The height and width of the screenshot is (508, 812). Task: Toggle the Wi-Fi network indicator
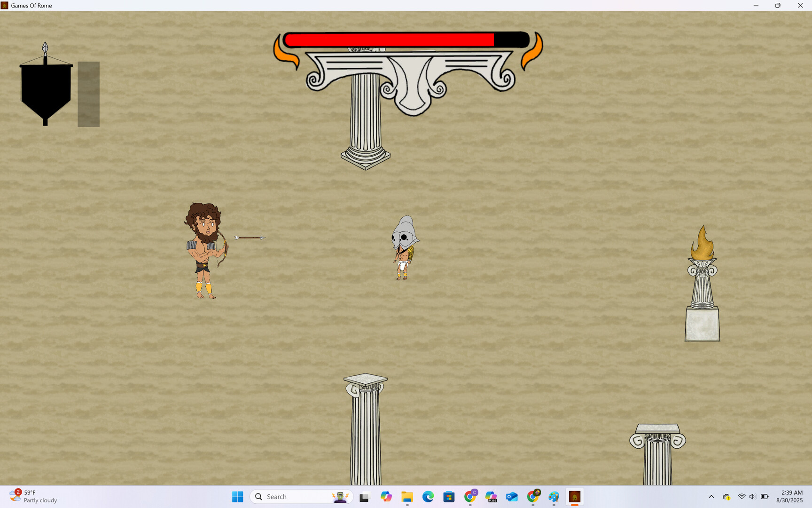pyautogui.click(x=742, y=496)
